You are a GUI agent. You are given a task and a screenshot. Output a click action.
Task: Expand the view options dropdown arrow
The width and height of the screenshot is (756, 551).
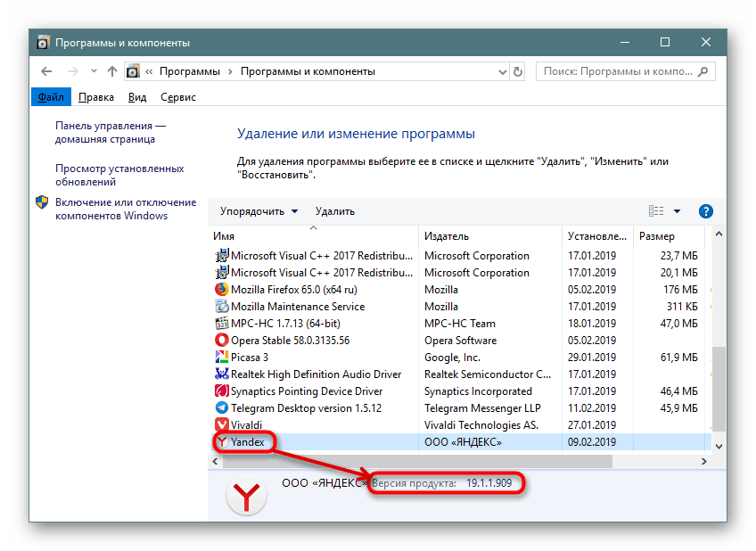(x=677, y=211)
